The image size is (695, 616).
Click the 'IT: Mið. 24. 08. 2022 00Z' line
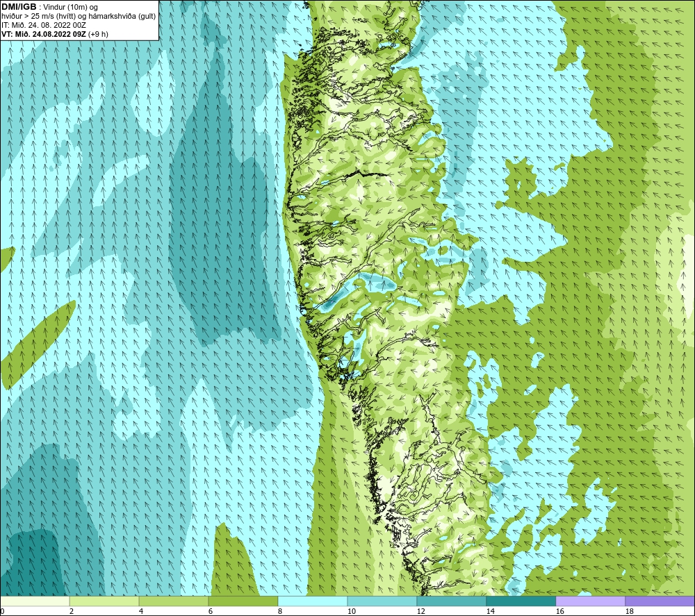[43, 25]
